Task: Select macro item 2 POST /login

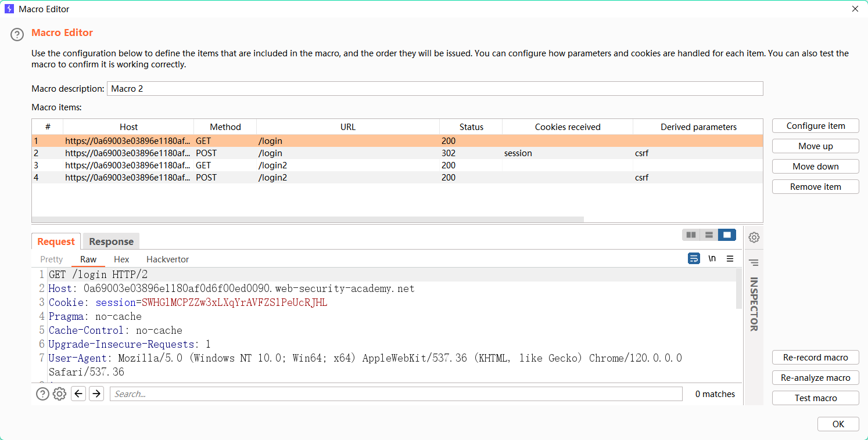Action: 397,153
